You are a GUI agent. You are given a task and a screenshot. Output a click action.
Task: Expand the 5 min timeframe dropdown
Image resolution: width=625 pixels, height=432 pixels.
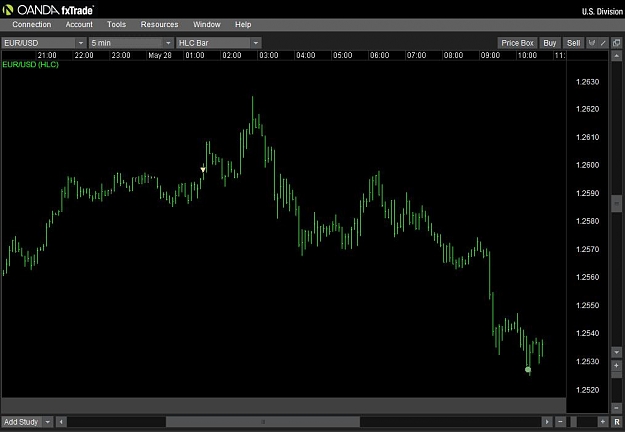point(168,43)
